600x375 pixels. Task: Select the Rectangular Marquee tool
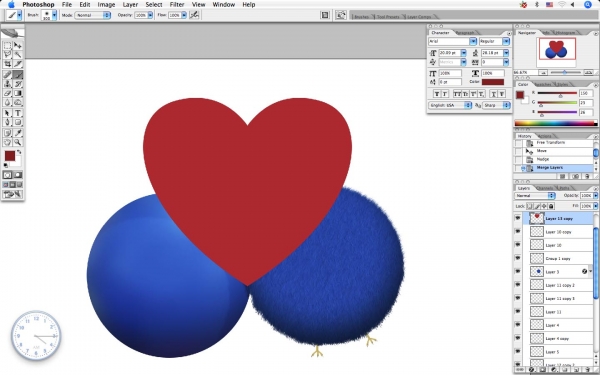(x=7, y=46)
